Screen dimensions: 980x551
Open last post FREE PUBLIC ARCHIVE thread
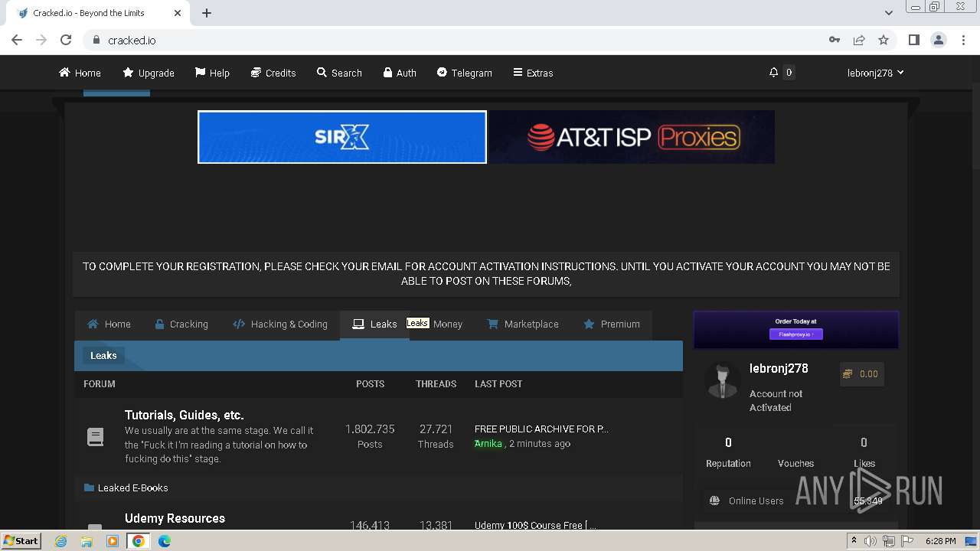[541, 429]
